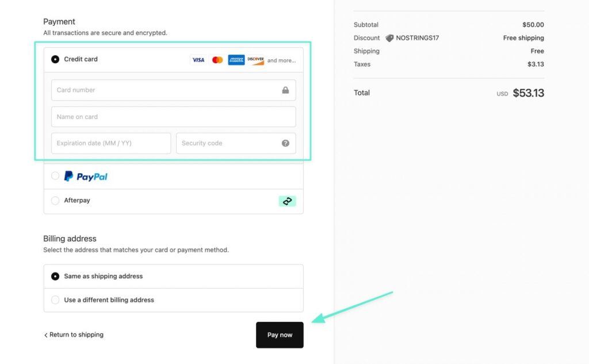Screen dimensions: 589x364
Task: Click the Card number input field
Action: pos(161,90)
